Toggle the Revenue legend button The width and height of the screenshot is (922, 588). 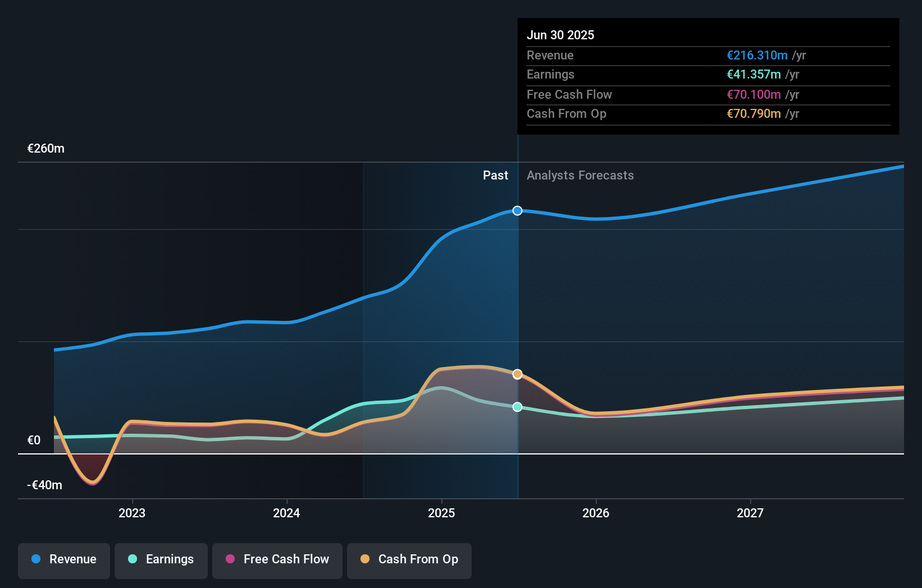click(64, 561)
